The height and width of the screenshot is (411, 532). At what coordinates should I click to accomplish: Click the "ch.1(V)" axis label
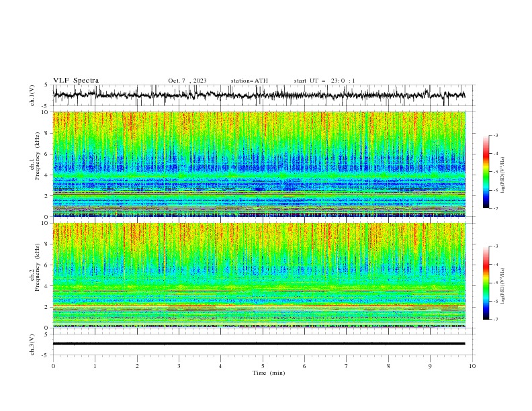[32, 95]
